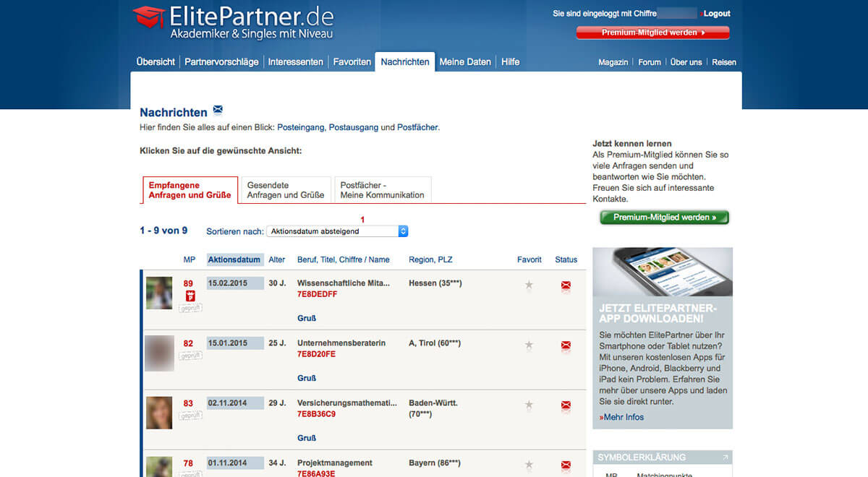
Task: Open Über uns link
Action: (x=686, y=62)
